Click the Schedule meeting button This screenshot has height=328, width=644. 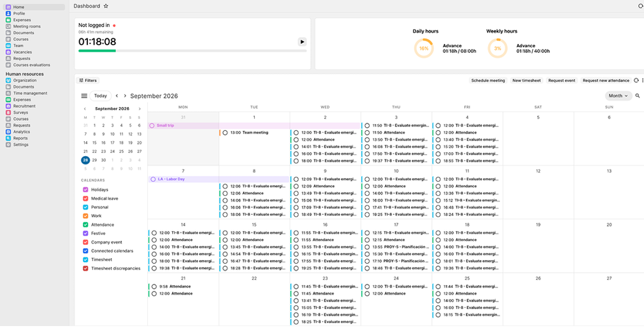pyautogui.click(x=488, y=81)
